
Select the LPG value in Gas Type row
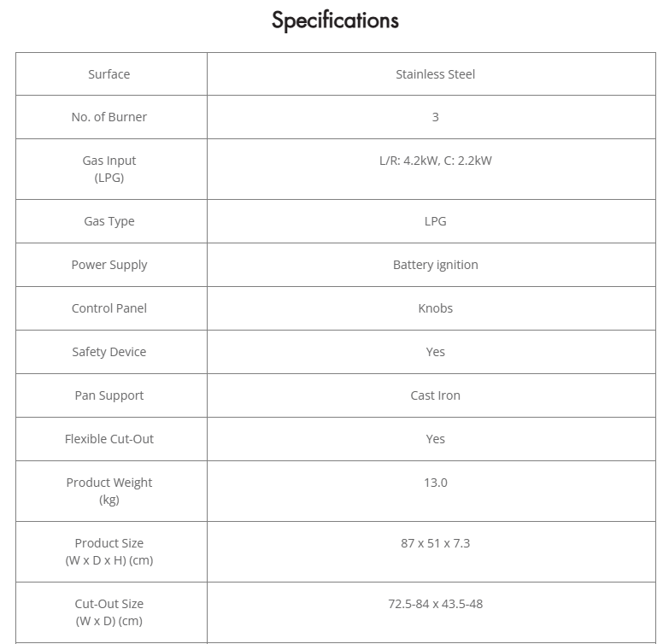[435, 221]
